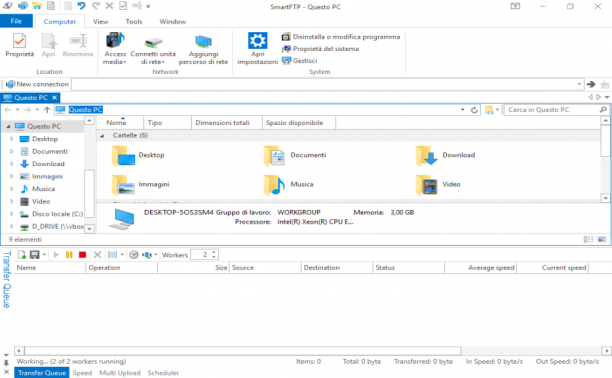Screen dimensions: 612x378
Task: Click Disinstalla o modifica programma
Action: point(341,37)
